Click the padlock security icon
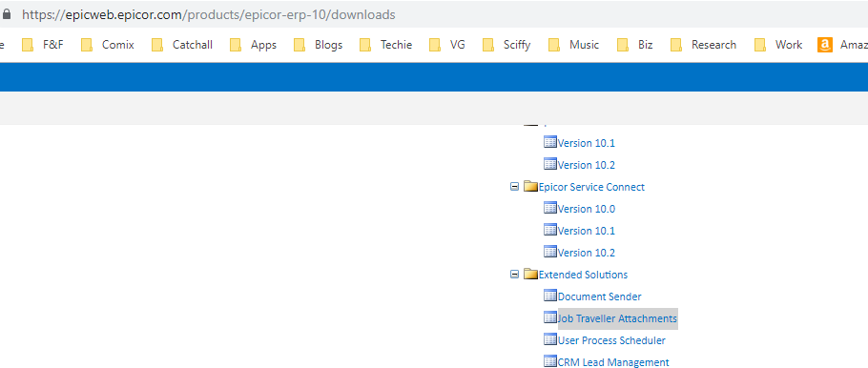Image resolution: width=868 pixels, height=368 pixels. (x=6, y=14)
